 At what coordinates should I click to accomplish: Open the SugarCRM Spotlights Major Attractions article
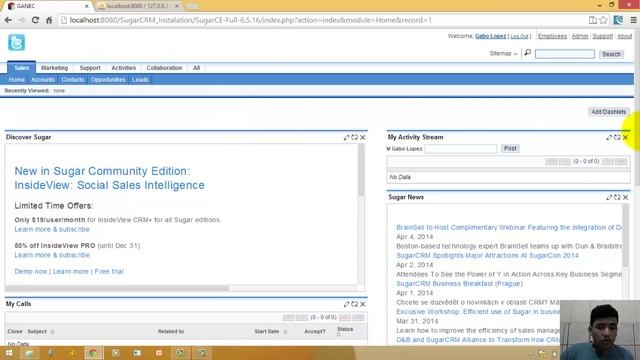487,256
